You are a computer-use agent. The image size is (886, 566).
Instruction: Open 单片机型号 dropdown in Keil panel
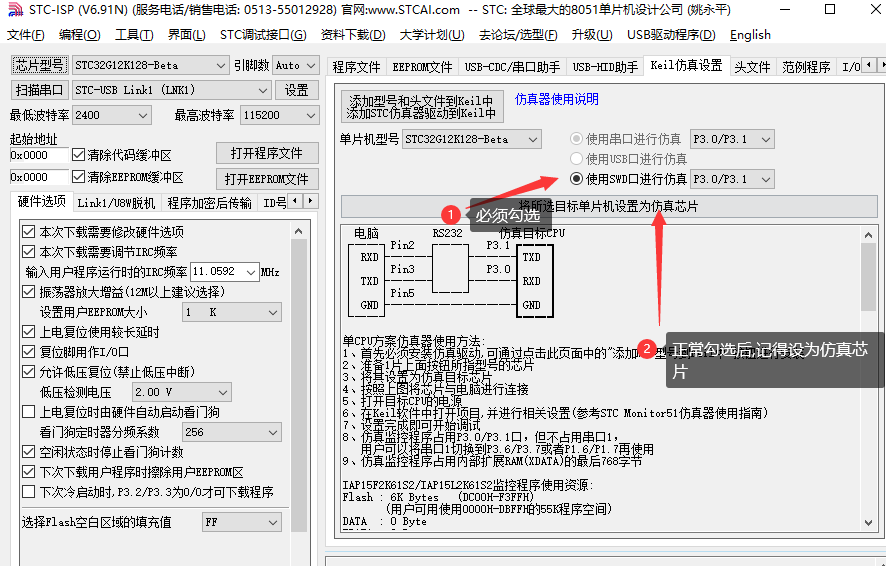tap(471, 140)
